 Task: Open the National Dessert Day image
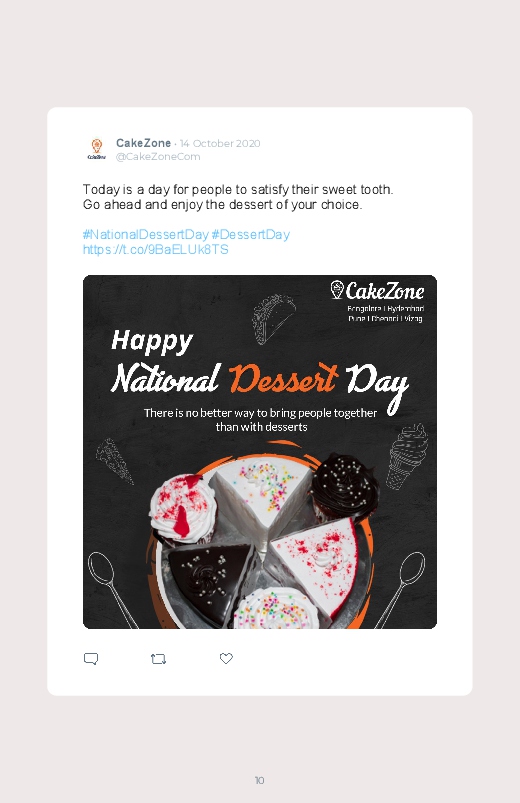[x=260, y=452]
